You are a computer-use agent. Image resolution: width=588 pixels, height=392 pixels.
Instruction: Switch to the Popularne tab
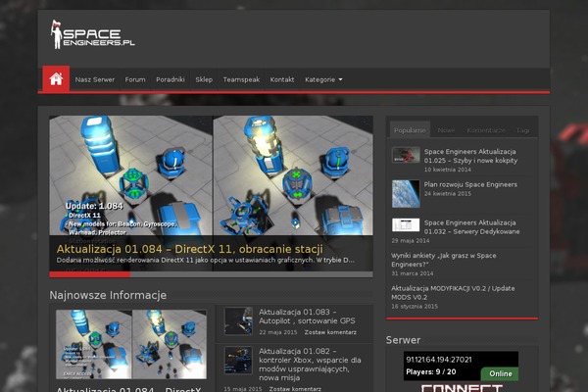tap(410, 130)
